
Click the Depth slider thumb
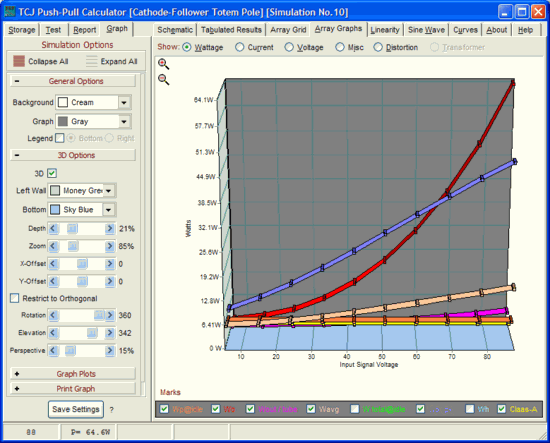tap(72, 229)
